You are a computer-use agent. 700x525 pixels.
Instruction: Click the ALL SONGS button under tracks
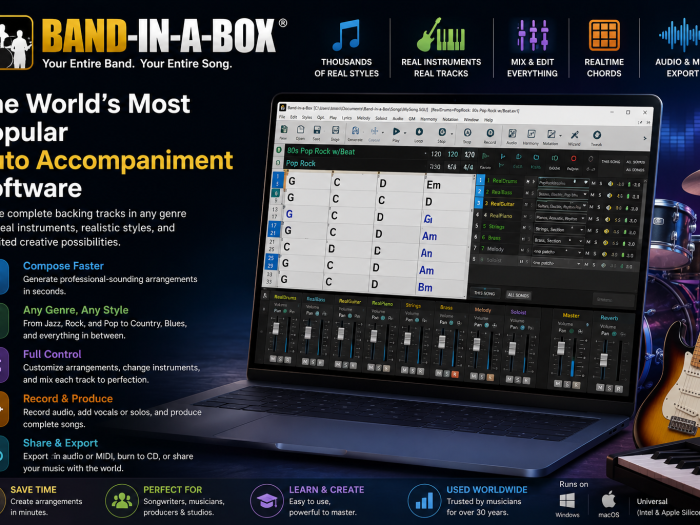pyautogui.click(x=518, y=295)
